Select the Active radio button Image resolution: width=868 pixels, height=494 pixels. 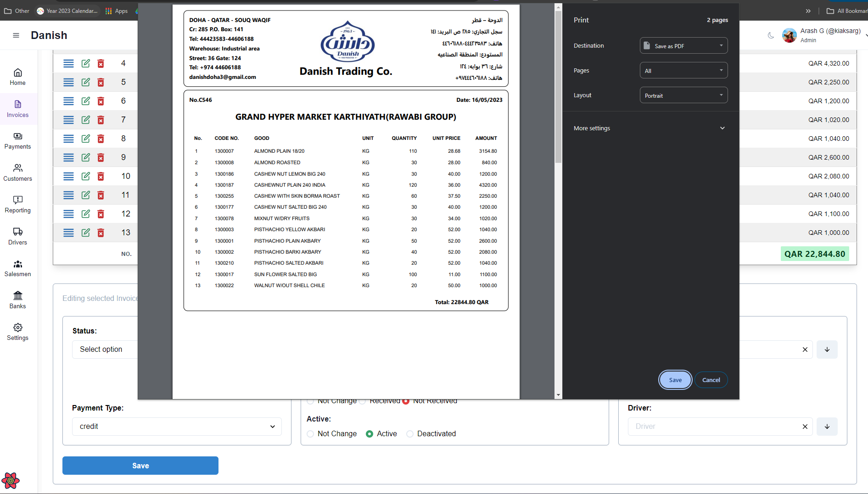(x=370, y=434)
